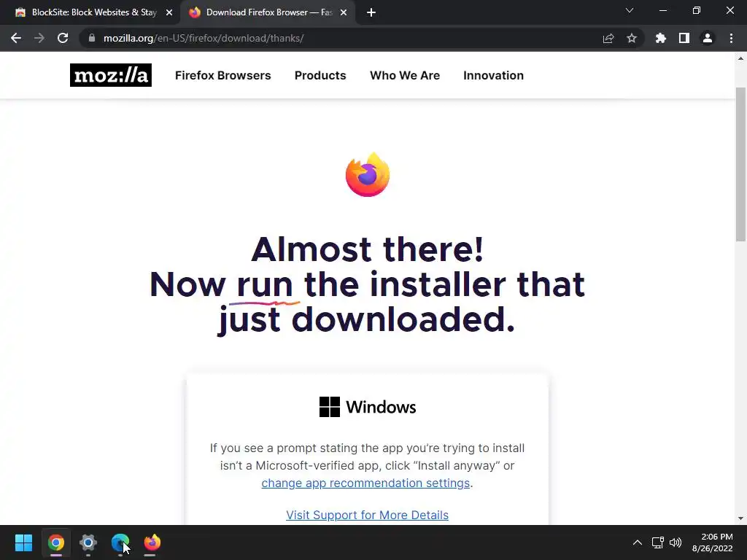
Task: Go back with the browser back arrow
Action: 16,38
